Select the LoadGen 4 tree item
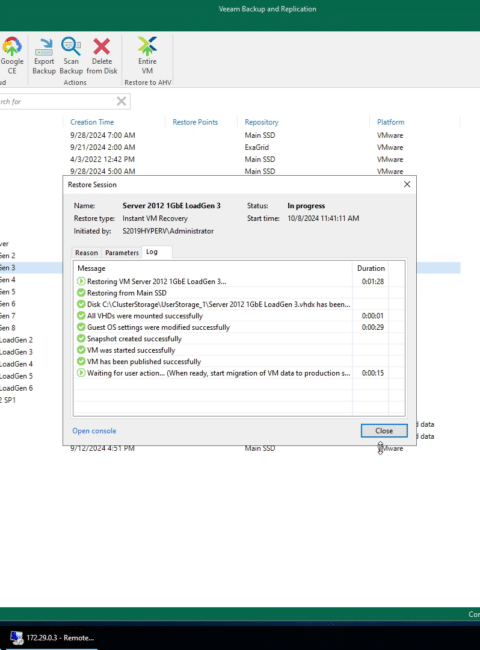This screenshot has height=650, width=480. coord(16,364)
